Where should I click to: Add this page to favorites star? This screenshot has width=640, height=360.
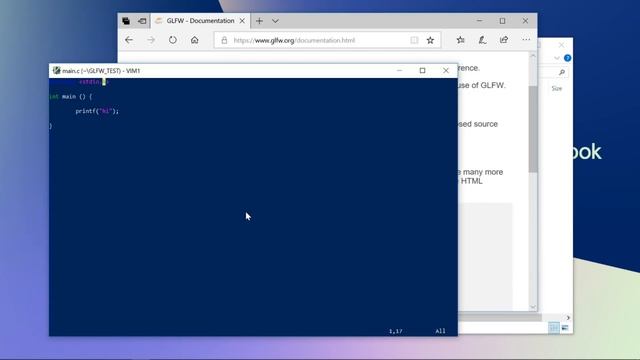click(430, 40)
